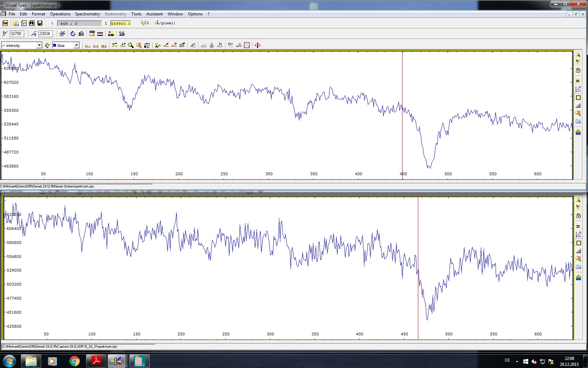Image resolution: width=588 pixels, height=368 pixels.
Task: Click the Windows Start button
Action: coord(9,361)
